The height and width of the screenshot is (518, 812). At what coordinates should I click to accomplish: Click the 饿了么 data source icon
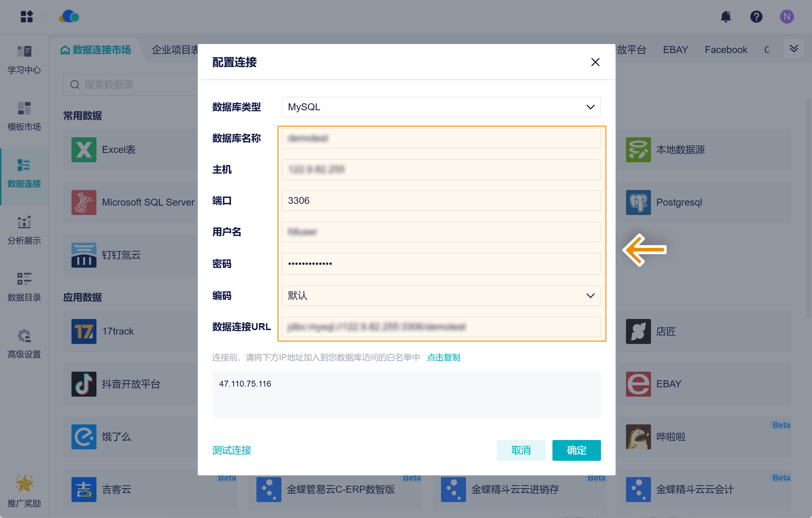click(84, 437)
